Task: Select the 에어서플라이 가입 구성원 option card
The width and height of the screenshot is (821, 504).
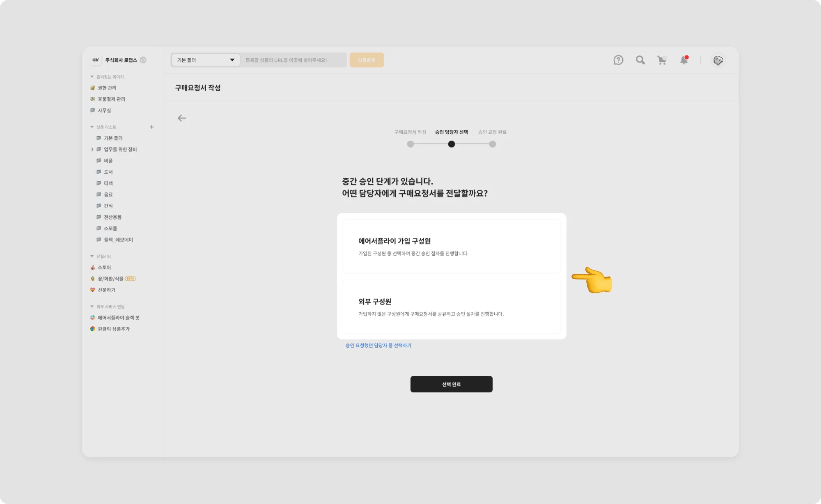Action: (x=451, y=246)
